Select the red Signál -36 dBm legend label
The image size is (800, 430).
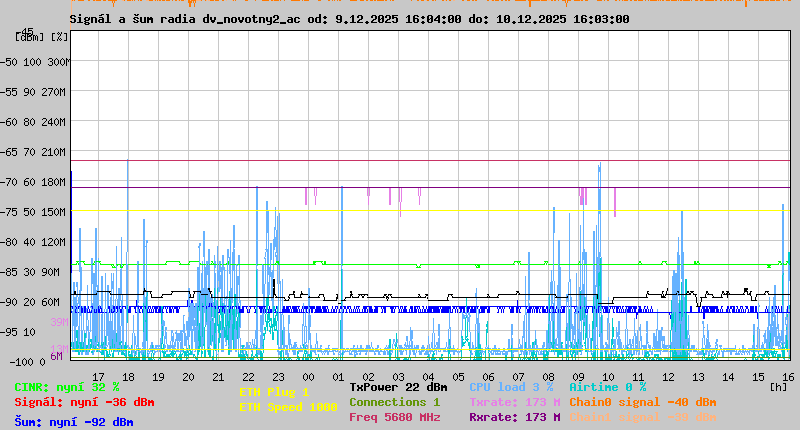pos(84,403)
